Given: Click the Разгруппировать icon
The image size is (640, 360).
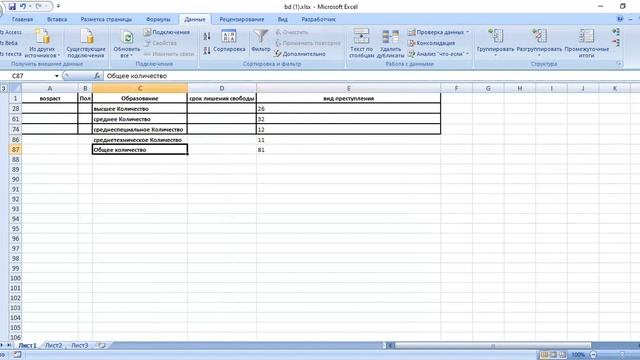Looking at the screenshot, I should [539, 36].
